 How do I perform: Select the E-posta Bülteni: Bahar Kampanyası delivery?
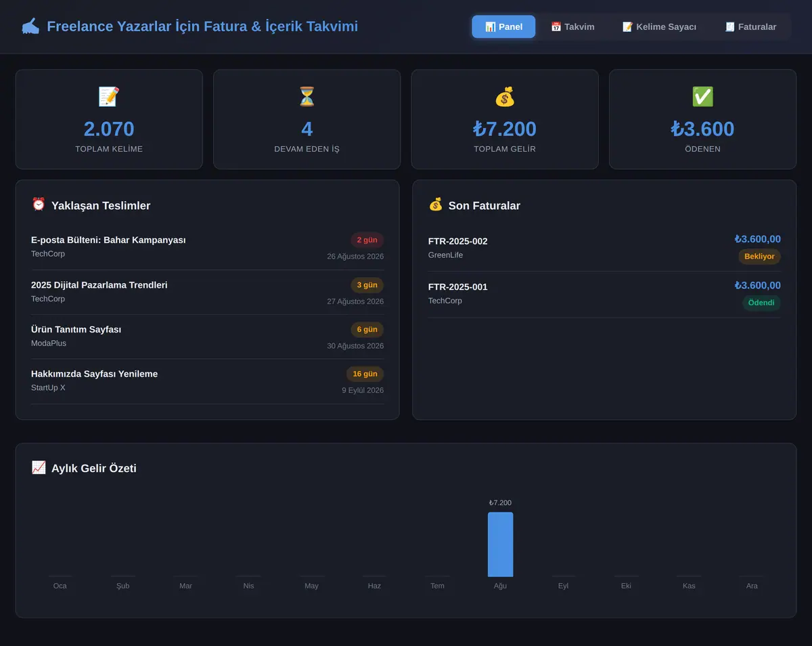pyautogui.click(x=207, y=247)
